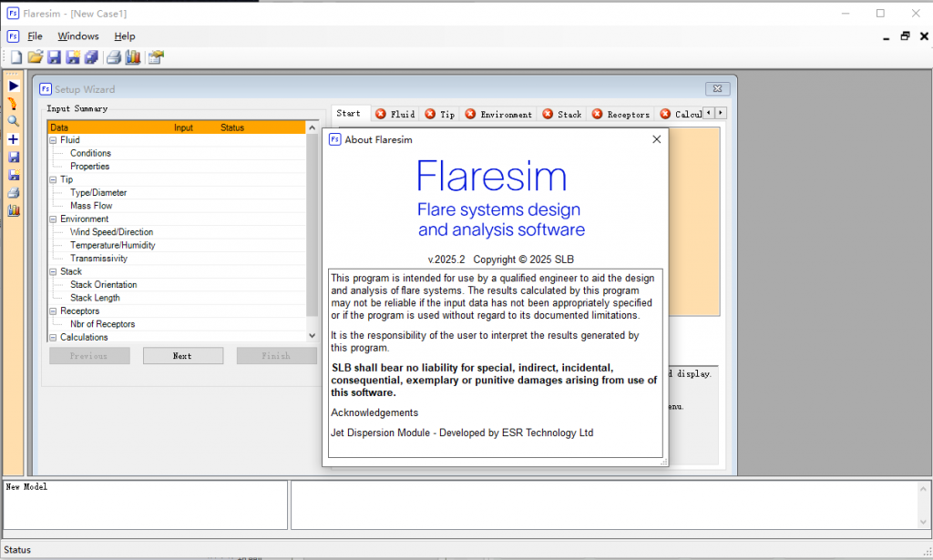Create a new case from the top toolbar

[x=16, y=57]
